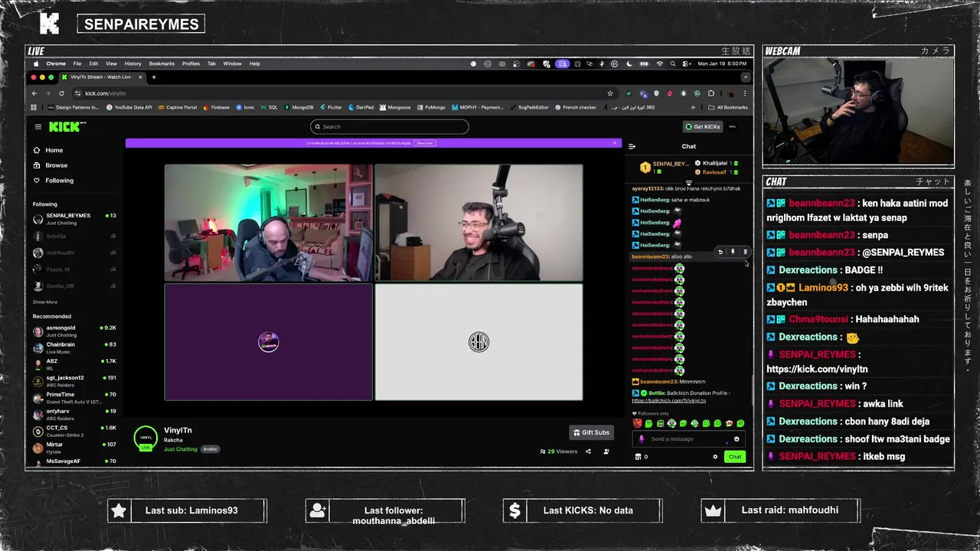Send message with green Chat button
Image resolution: width=980 pixels, height=551 pixels.
click(734, 457)
